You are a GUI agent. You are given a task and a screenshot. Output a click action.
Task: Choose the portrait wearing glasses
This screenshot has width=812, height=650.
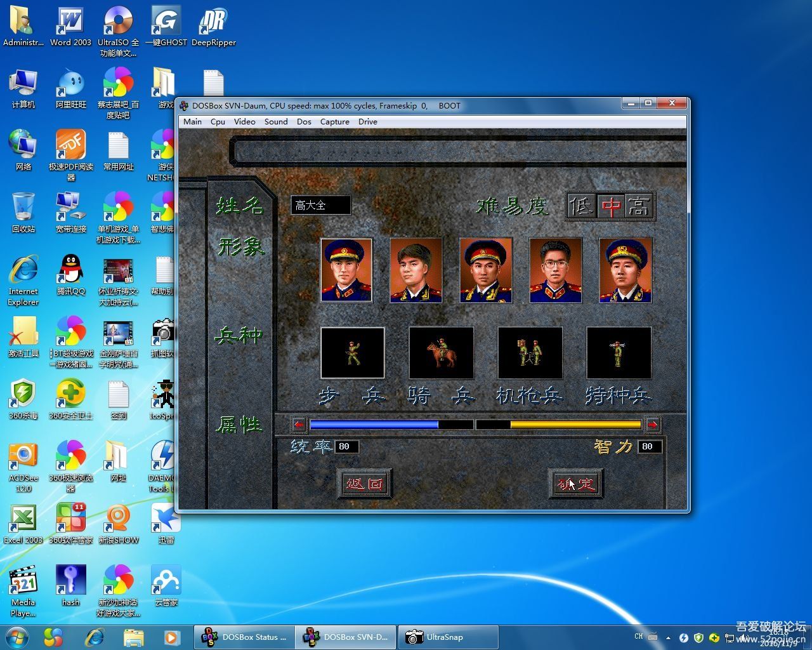coord(556,270)
